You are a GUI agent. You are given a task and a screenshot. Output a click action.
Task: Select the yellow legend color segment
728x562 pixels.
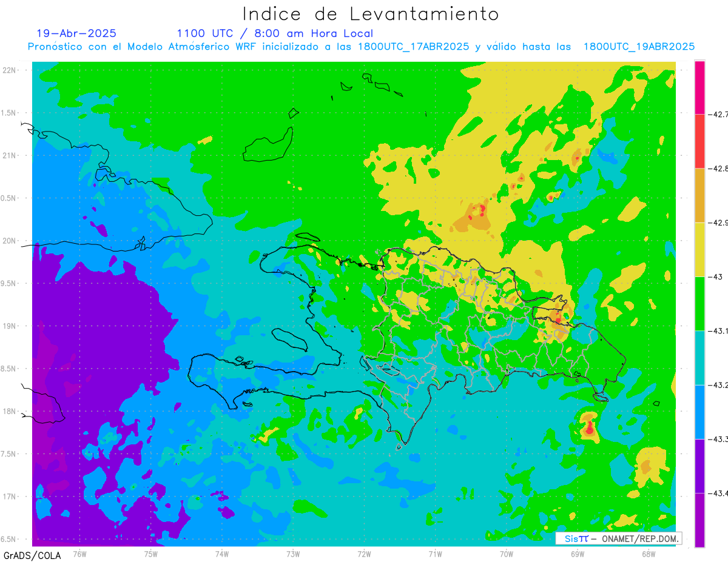pos(699,249)
